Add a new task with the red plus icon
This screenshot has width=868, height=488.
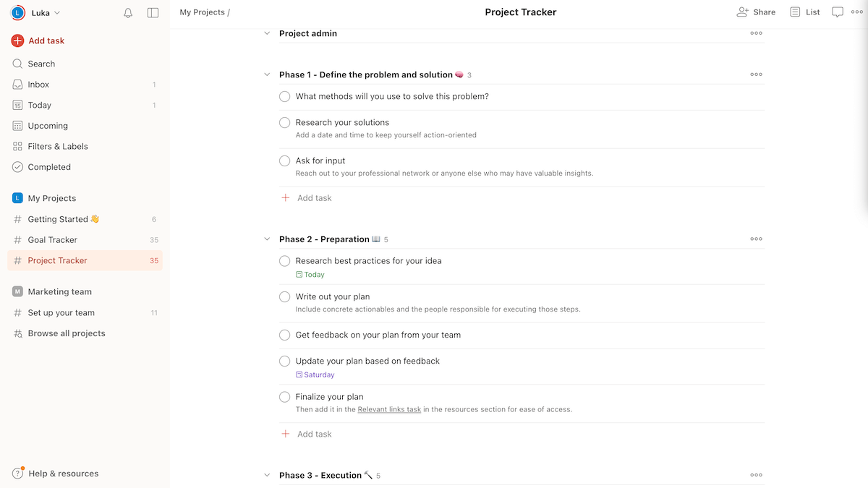17,40
